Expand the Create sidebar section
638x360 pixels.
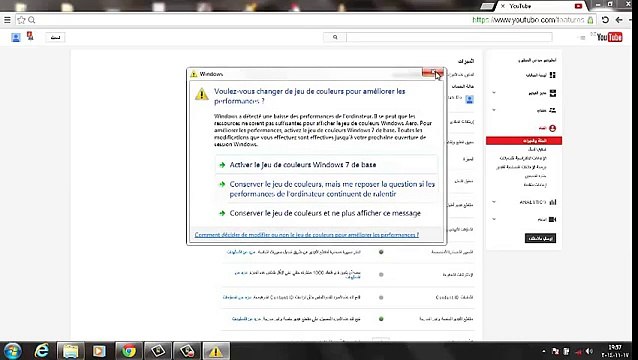click(494, 219)
